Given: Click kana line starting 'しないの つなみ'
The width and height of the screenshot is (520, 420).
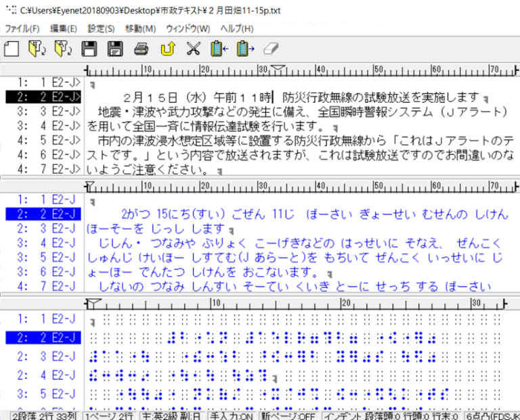Looking at the screenshot, I should tap(295, 287).
